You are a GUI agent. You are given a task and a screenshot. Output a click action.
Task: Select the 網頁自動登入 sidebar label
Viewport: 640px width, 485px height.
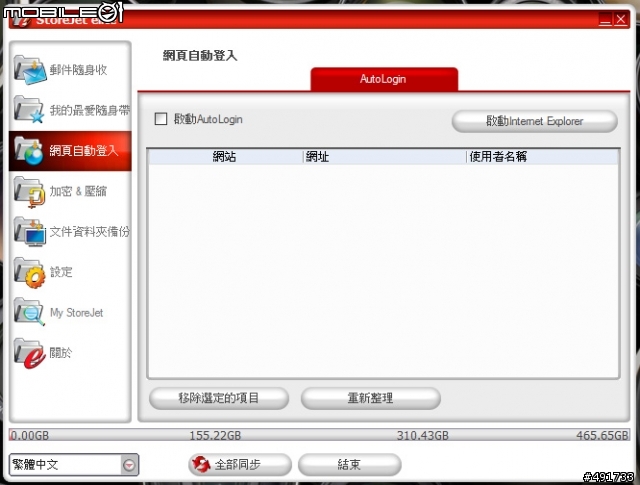coord(84,151)
